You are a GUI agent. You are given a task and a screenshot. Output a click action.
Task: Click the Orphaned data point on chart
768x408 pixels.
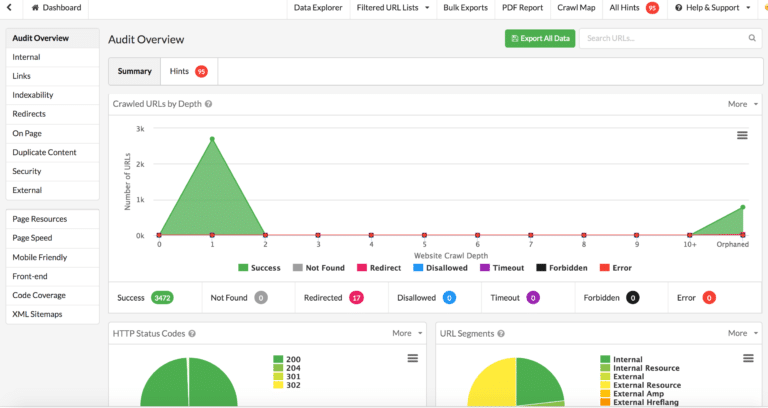(x=743, y=207)
